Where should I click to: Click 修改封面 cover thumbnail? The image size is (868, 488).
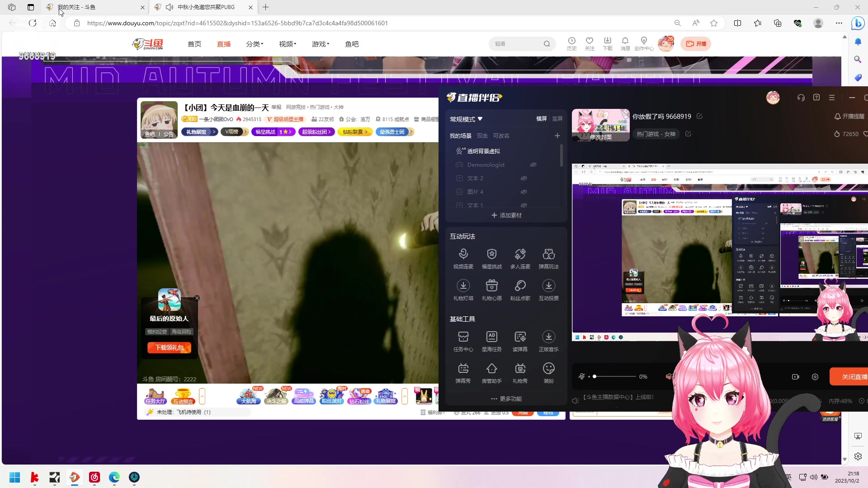click(600, 125)
